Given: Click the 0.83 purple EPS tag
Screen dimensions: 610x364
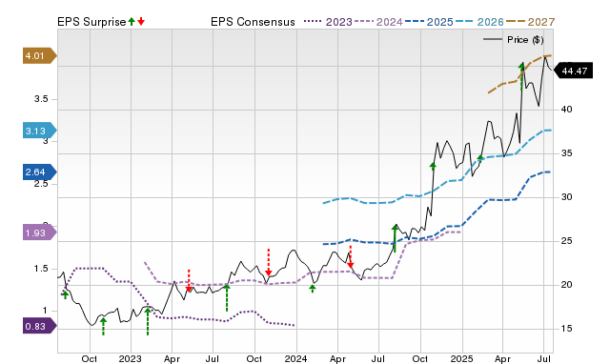Looking at the screenshot, I should (39, 326).
